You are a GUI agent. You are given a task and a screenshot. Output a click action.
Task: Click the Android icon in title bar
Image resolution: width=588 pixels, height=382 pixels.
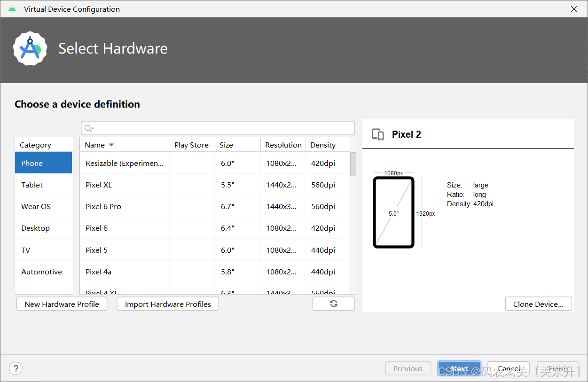tap(12, 9)
